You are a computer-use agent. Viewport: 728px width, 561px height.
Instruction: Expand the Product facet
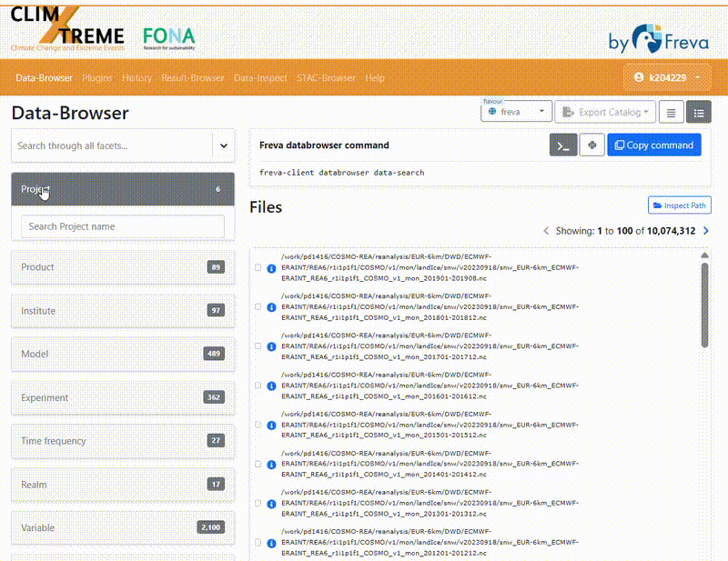(123, 267)
